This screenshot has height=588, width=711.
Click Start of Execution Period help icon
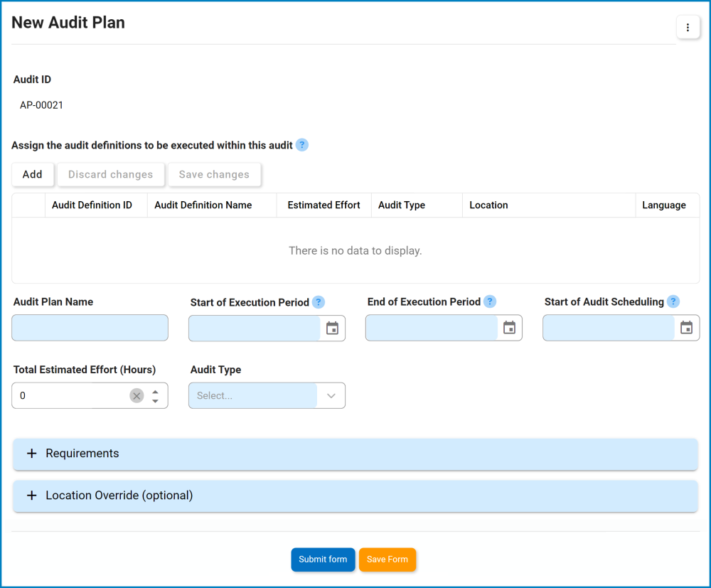click(319, 302)
